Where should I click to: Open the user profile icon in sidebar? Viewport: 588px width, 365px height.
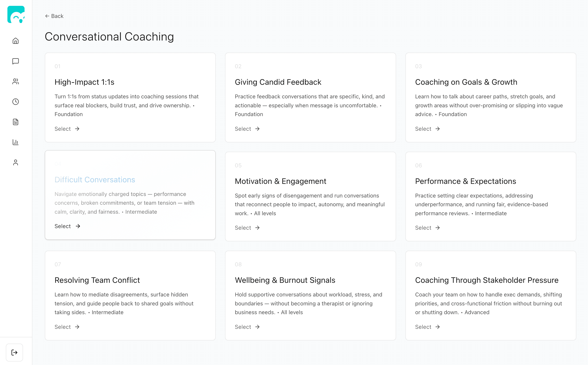click(16, 162)
